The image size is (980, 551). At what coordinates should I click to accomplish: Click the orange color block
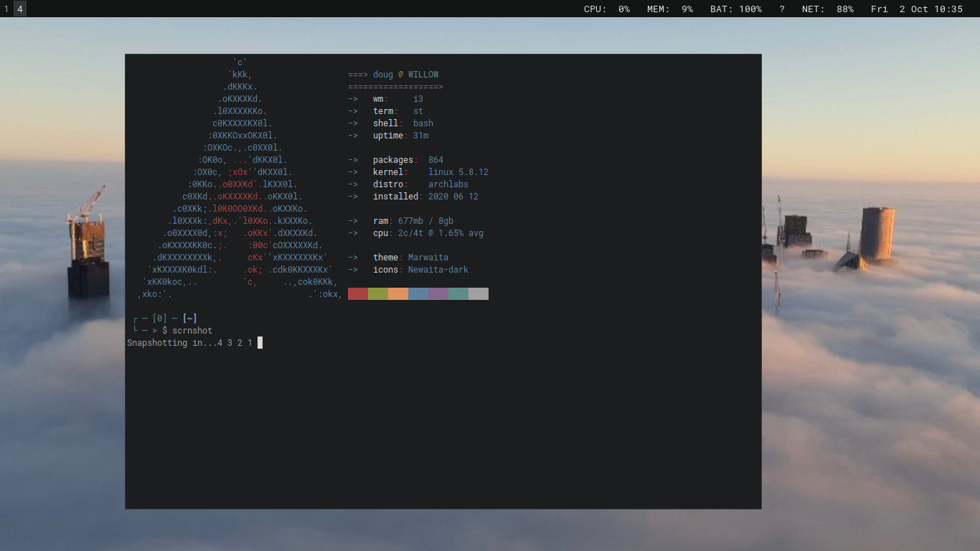398,293
